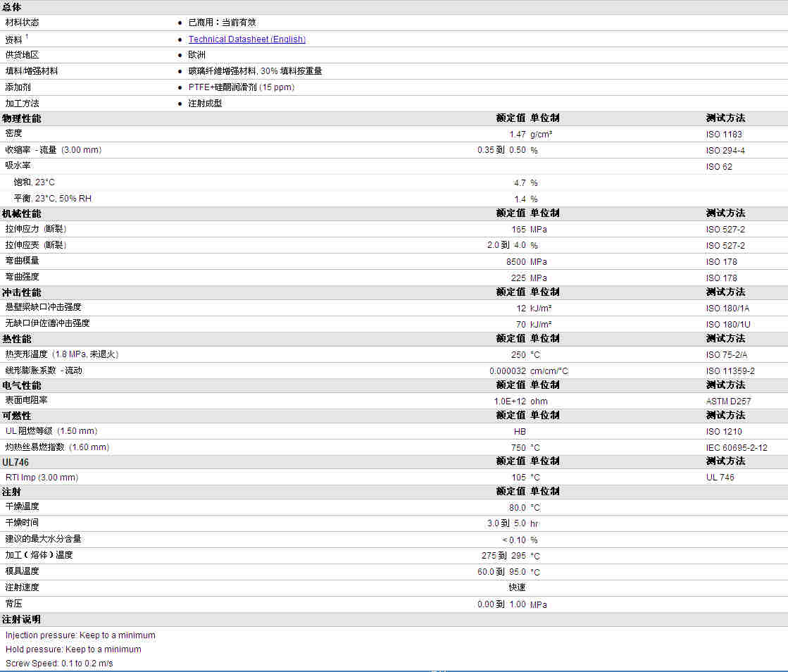Click the 干燥温度 row label

(x=22, y=506)
